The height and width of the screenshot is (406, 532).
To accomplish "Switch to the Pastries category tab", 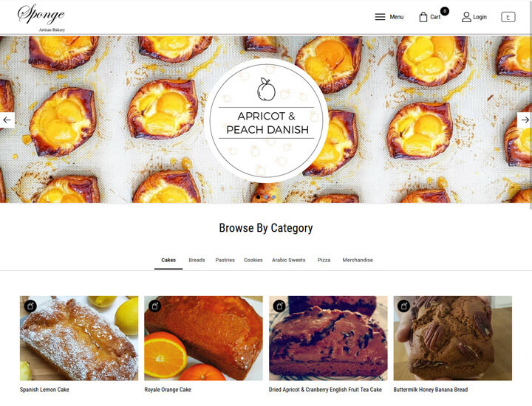I will tap(225, 260).
